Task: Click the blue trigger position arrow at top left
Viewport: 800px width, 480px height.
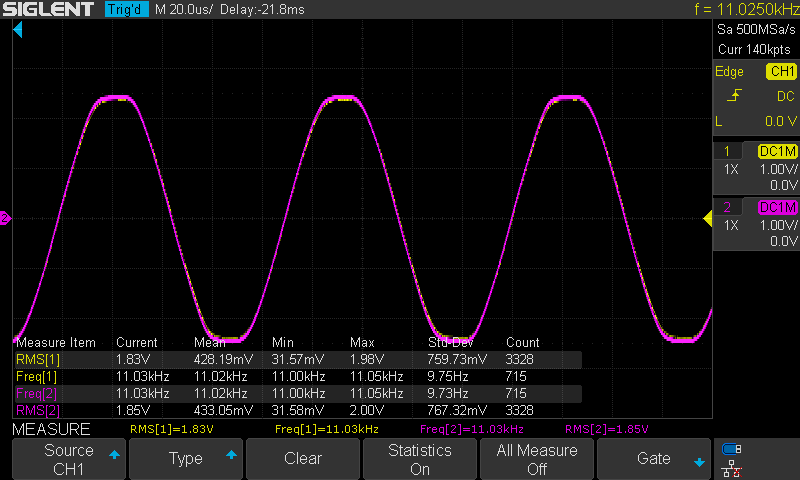Action: coord(18,30)
